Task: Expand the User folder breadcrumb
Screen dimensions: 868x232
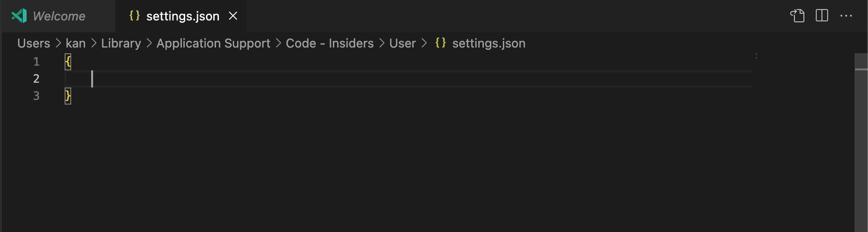Action: tap(402, 43)
